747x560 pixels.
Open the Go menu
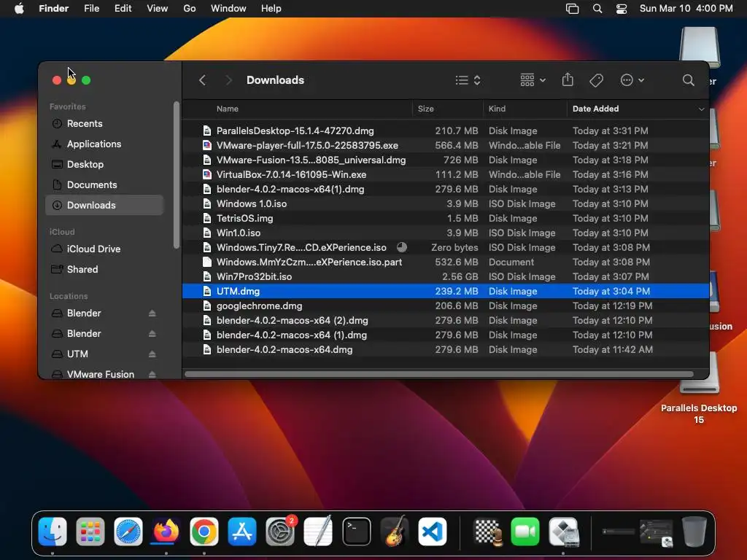[x=190, y=9]
